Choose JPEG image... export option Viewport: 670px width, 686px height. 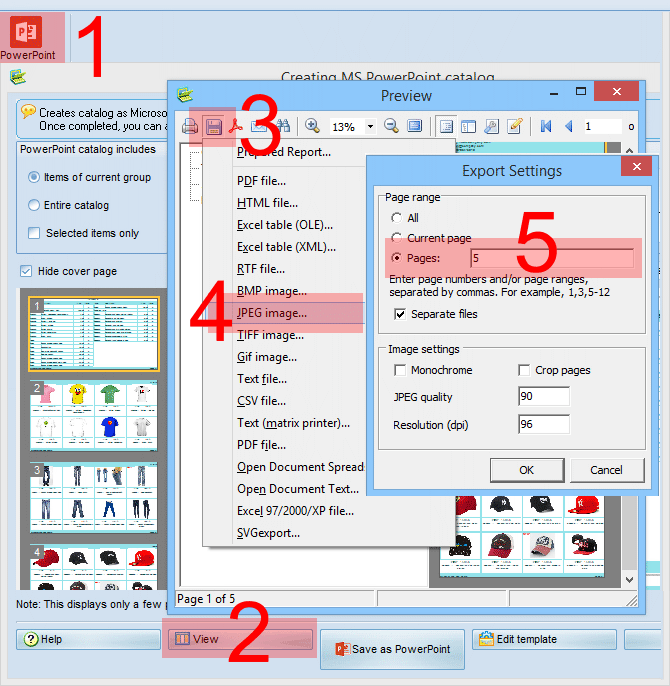click(284, 313)
